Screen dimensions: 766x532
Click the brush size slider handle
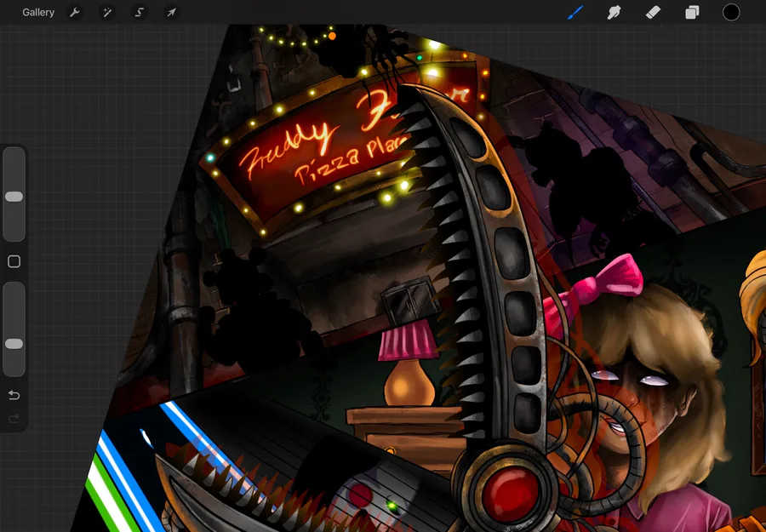tap(14, 197)
